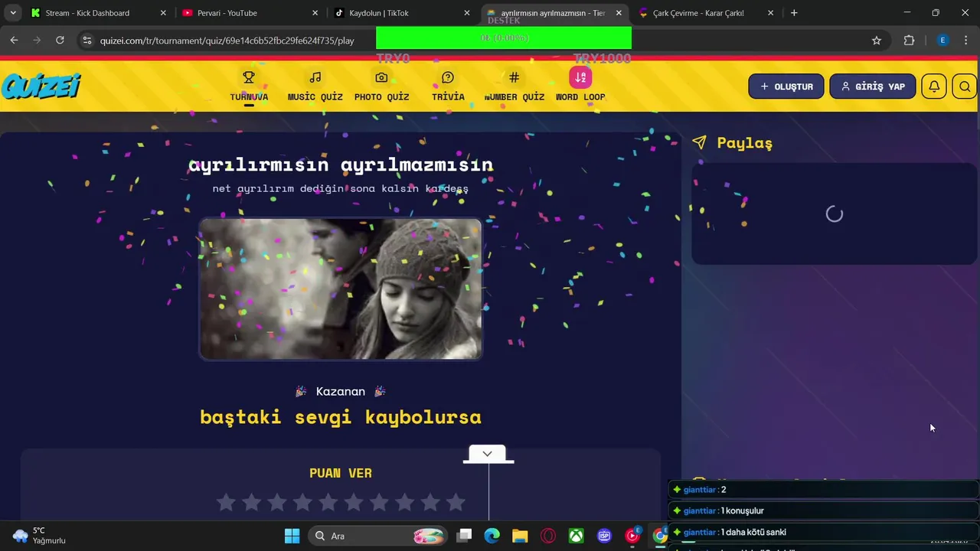Image resolution: width=980 pixels, height=551 pixels.
Task: Click the green DESTEK progress bar
Action: [504, 37]
